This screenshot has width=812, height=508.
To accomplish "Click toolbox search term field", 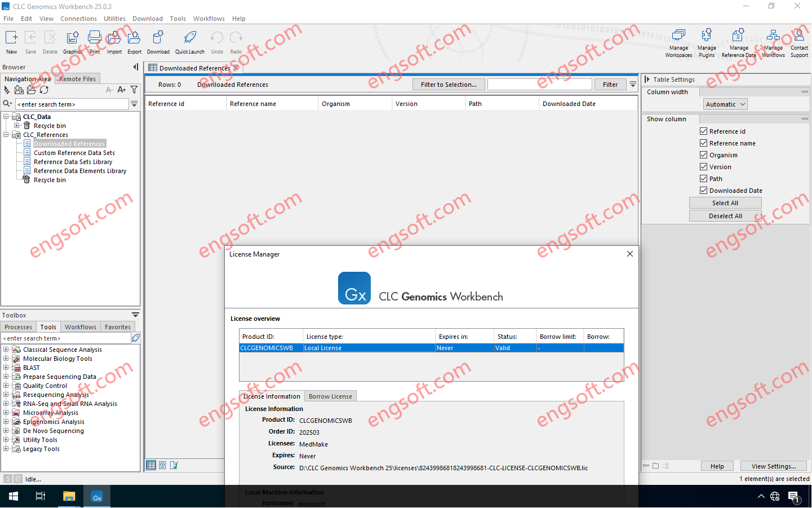I will [66, 338].
